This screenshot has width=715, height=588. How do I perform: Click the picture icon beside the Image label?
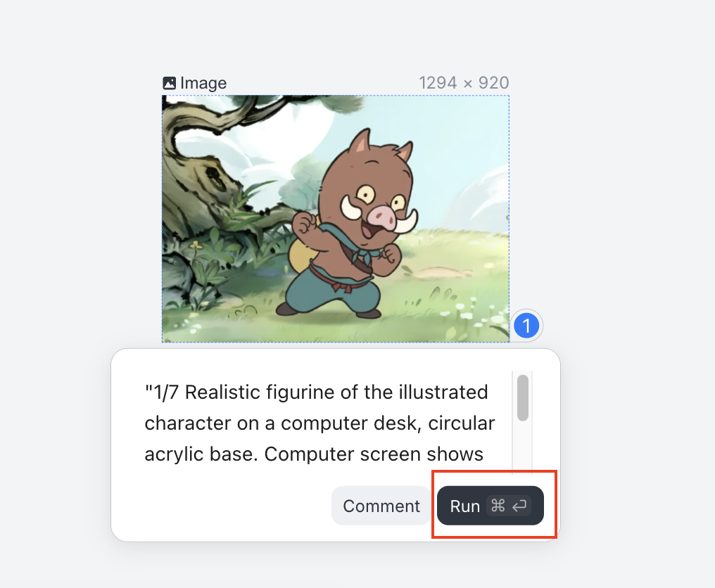tap(169, 83)
